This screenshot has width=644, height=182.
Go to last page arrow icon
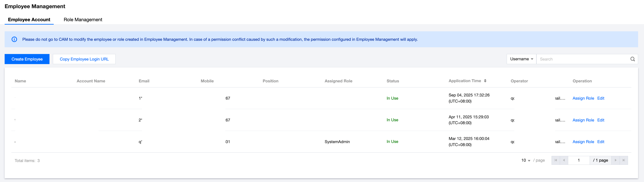(624, 160)
